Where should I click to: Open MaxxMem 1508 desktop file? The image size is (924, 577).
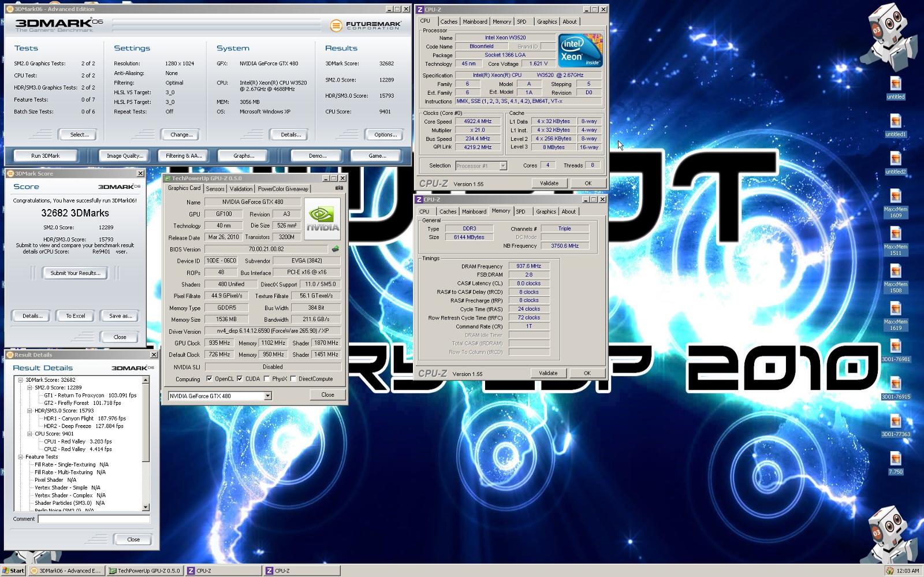tap(896, 278)
